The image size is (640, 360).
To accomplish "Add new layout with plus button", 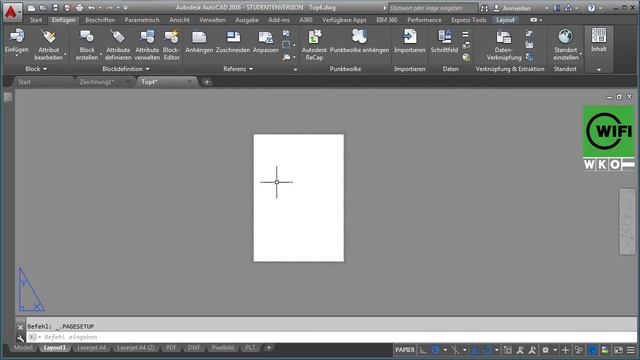I will click(x=269, y=348).
